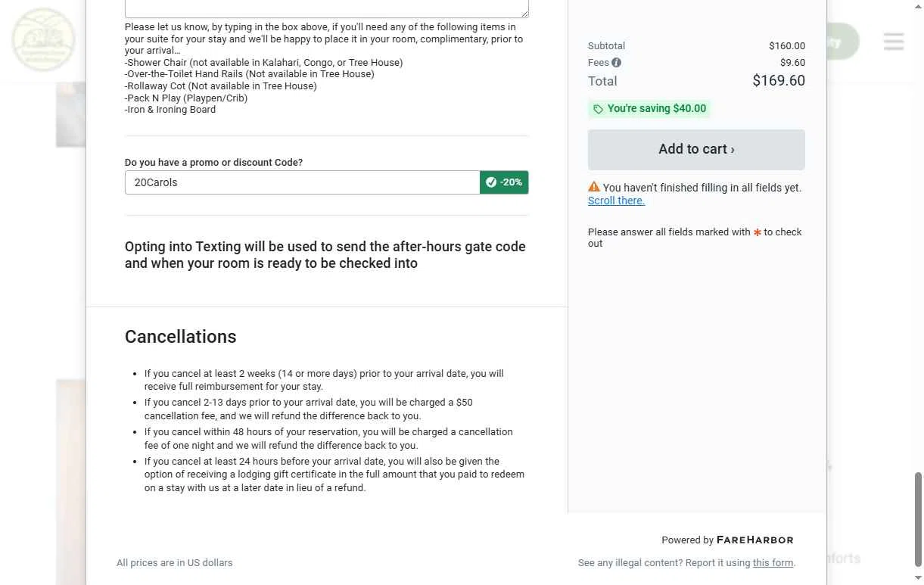Focus the promo code field containing 20Carols
The image size is (924, 585).
(x=303, y=182)
